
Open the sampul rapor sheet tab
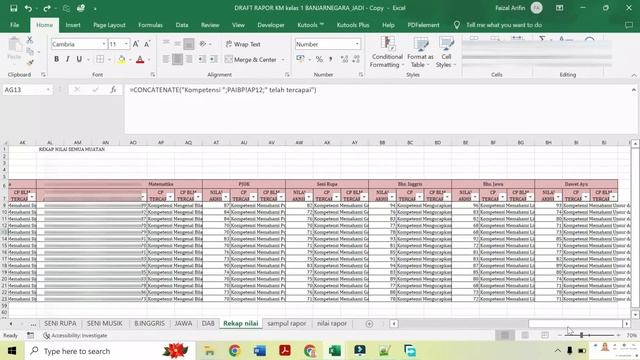click(286, 323)
